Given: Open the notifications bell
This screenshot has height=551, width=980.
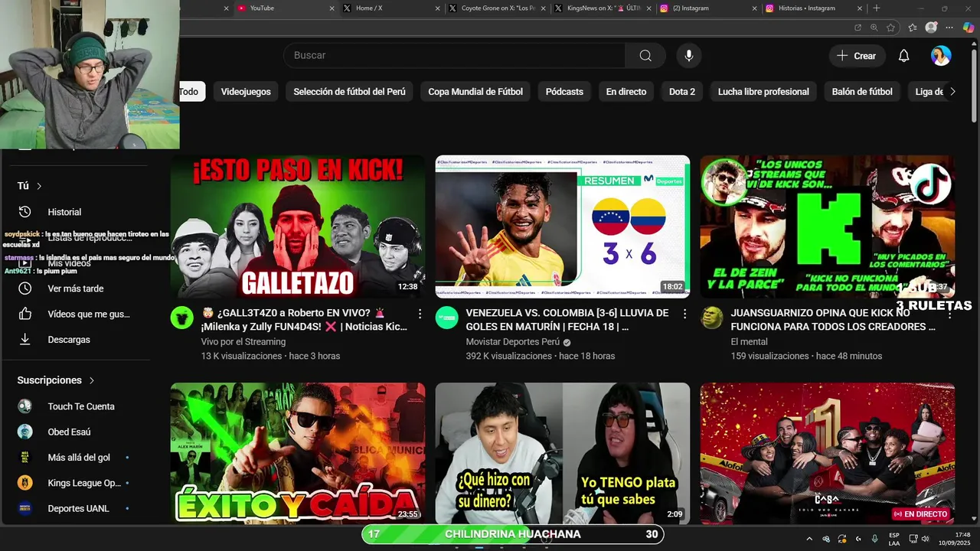Looking at the screenshot, I should coord(903,56).
